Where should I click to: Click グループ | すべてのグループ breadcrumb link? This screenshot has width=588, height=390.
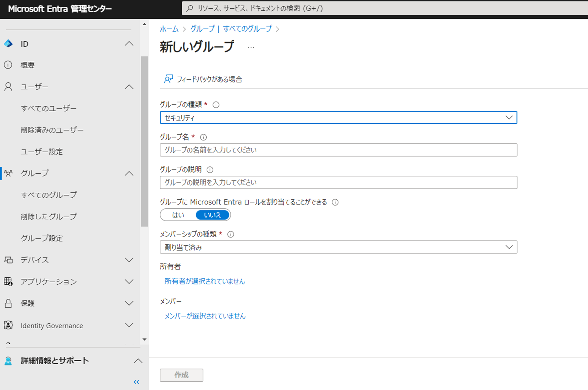[x=231, y=29]
